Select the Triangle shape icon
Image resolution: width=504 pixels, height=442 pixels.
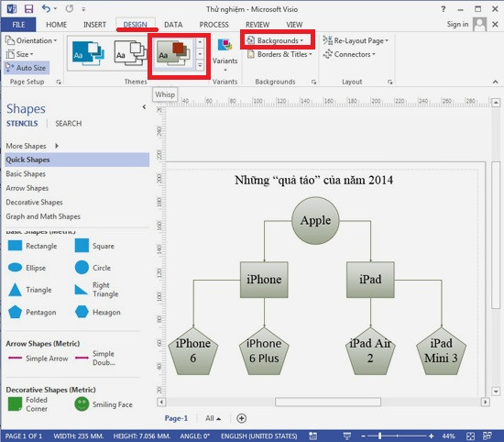pos(15,290)
